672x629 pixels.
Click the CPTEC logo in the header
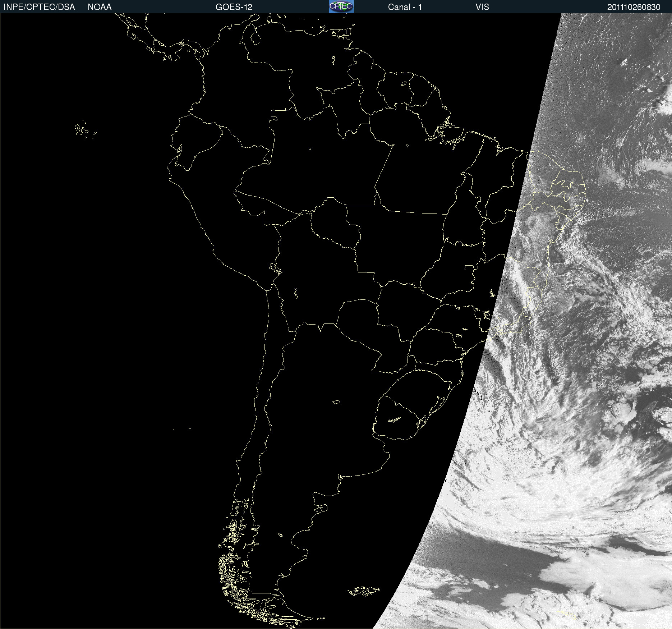341,6
